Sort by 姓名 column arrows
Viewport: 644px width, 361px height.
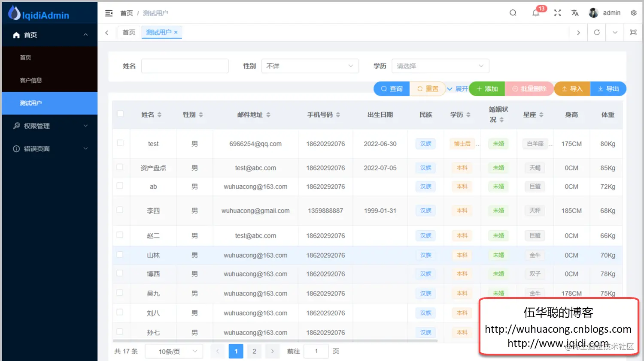159,114
